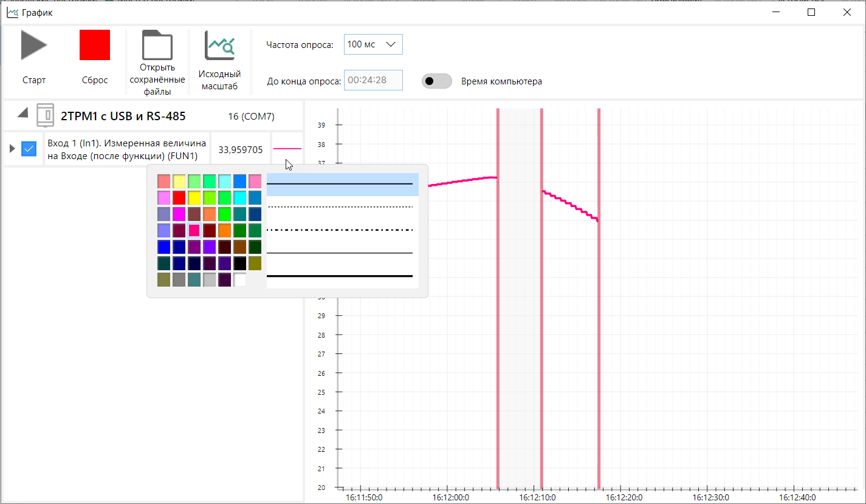Expand the Вход 1 (In1) row arrow
Screen dimensions: 866x504
pyautogui.click(x=12, y=148)
